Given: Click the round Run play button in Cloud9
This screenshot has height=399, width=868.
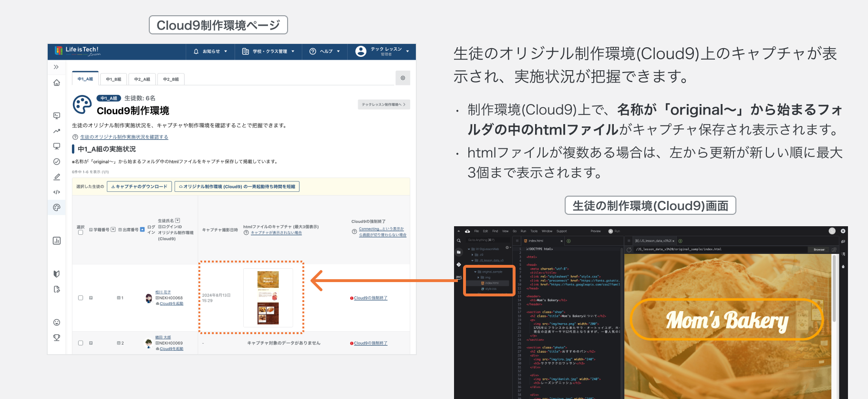Looking at the screenshot, I should (610, 231).
